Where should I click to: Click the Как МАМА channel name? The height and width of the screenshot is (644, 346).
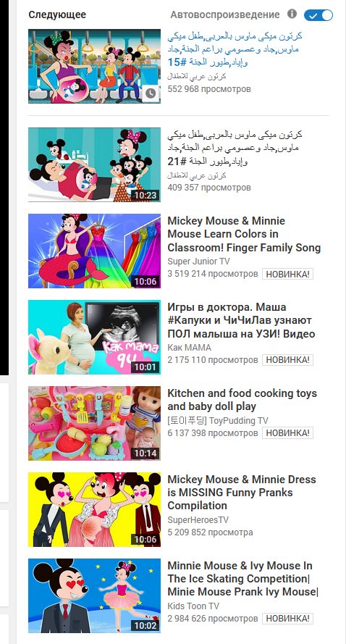tap(189, 348)
